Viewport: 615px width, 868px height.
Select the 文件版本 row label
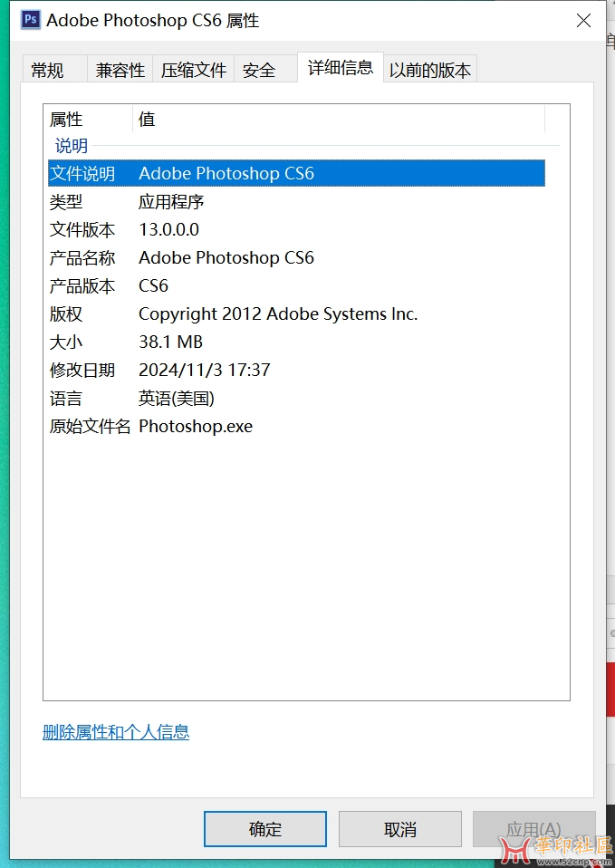click(x=82, y=230)
